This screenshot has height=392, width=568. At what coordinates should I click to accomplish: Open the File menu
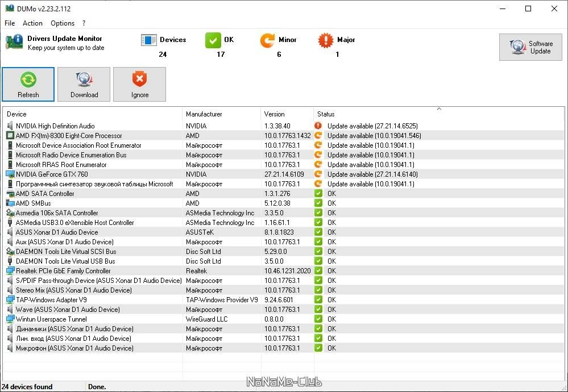coord(10,23)
